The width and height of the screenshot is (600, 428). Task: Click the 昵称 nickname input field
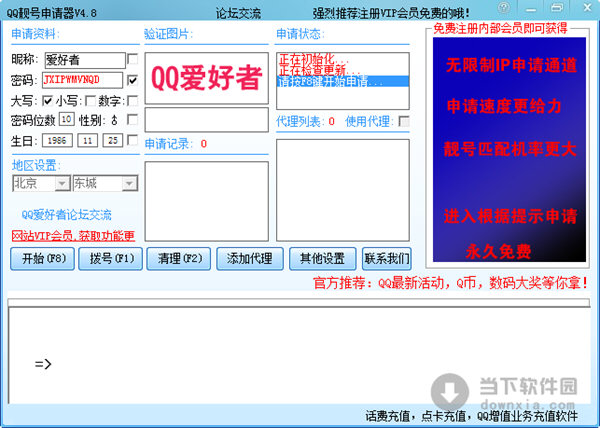[x=85, y=60]
